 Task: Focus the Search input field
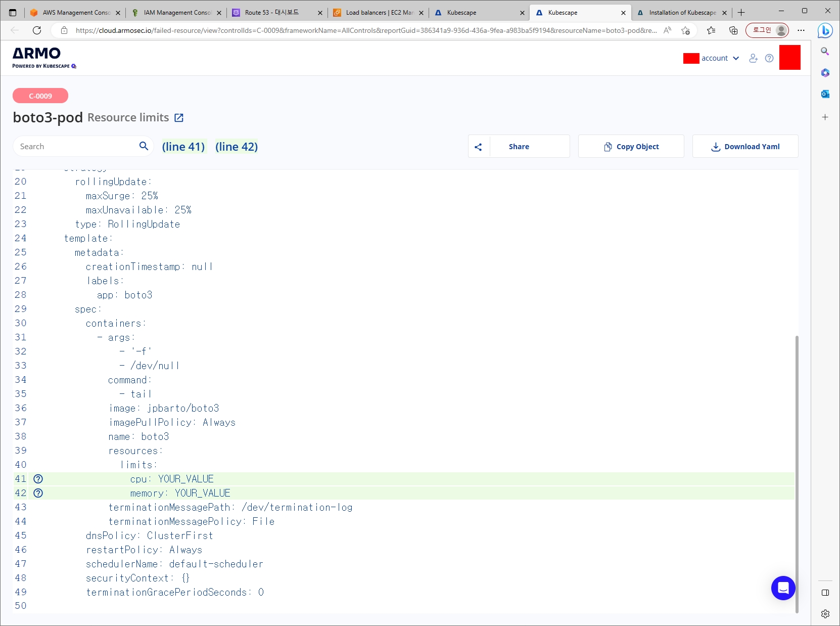[76, 146]
